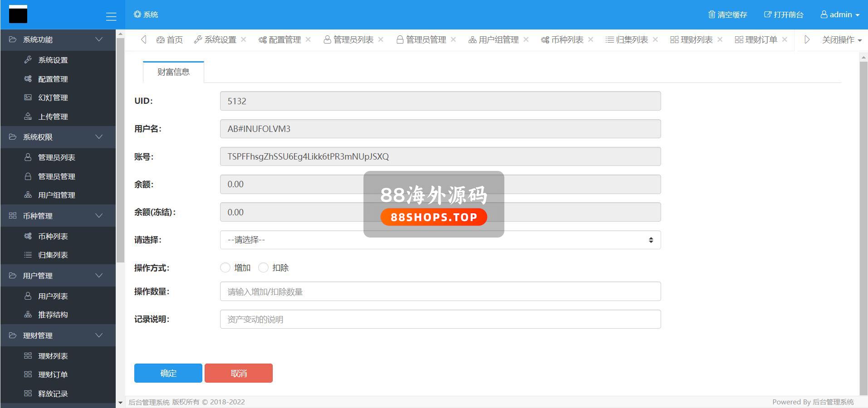
Task: Select the 扣除 radio button
Action: pos(263,268)
